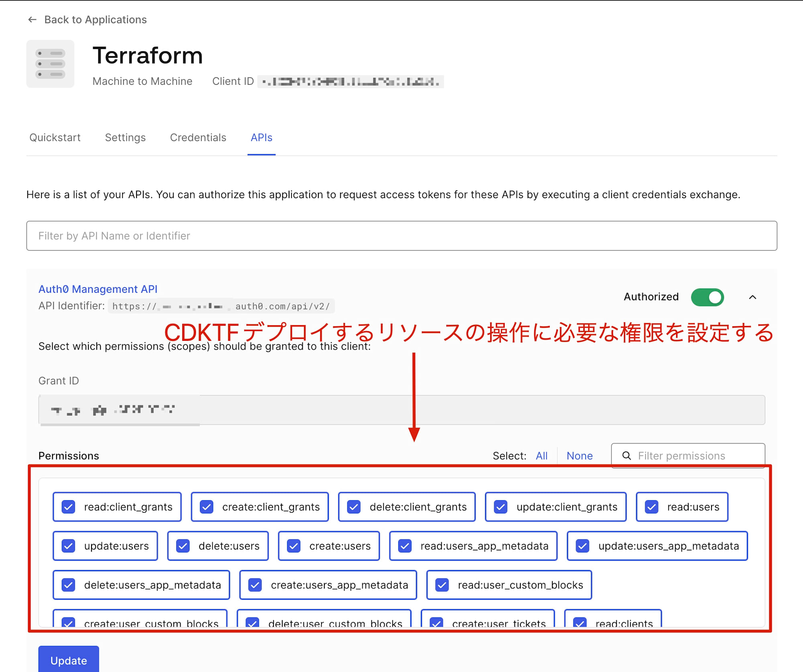
Task: Click the Terraform application logo icon
Action: [50, 64]
